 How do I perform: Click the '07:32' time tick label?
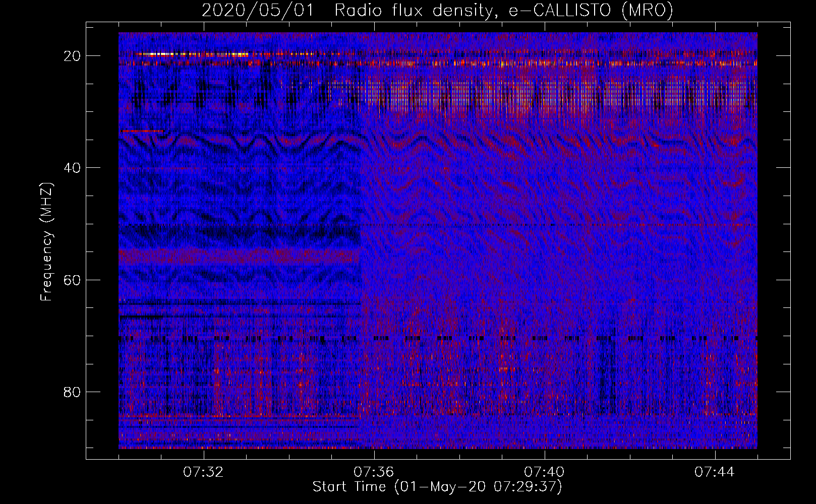pyautogui.click(x=203, y=472)
